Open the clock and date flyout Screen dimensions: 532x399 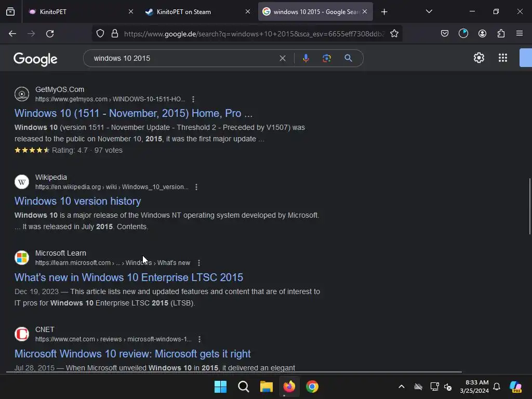coord(474,387)
